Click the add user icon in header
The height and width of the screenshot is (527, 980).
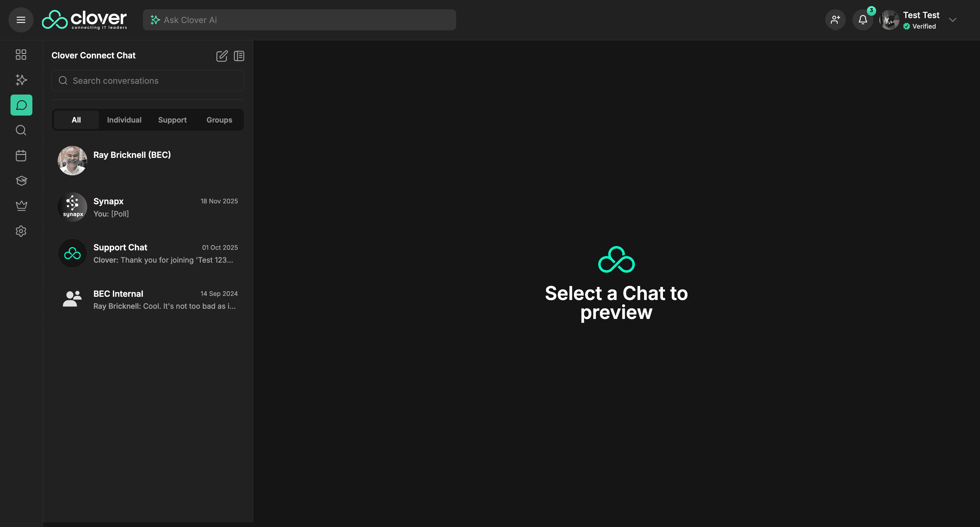835,20
